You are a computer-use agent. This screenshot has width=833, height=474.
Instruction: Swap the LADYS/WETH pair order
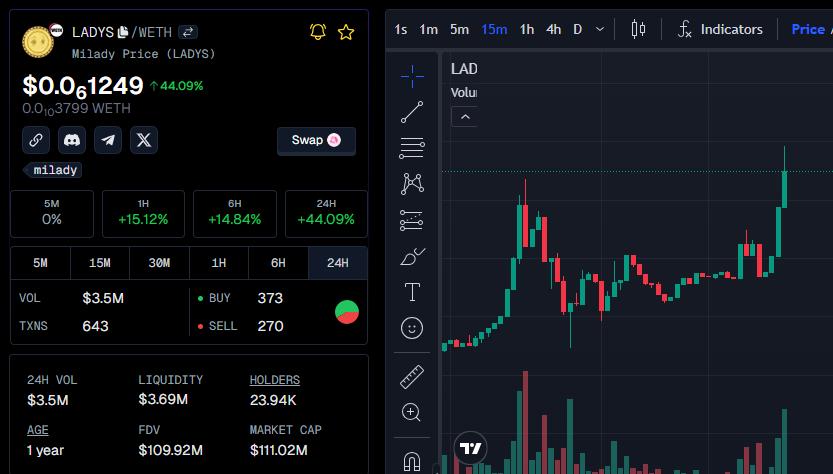coord(188,32)
